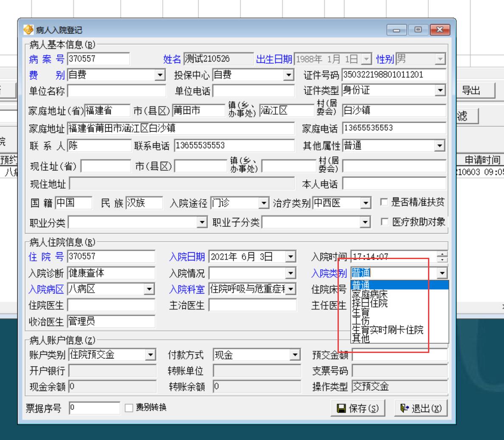Click the 入院诊断 input field
This screenshot has width=504, height=440.
[x=111, y=273]
